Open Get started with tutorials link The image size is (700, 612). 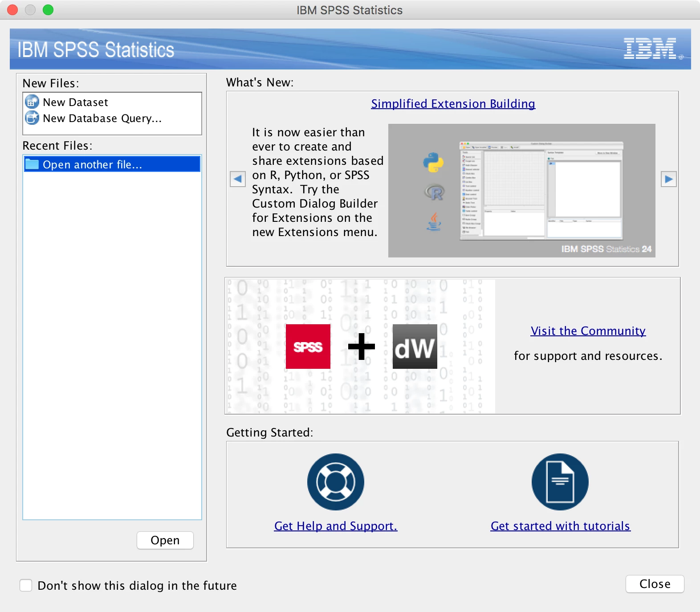[x=561, y=526]
